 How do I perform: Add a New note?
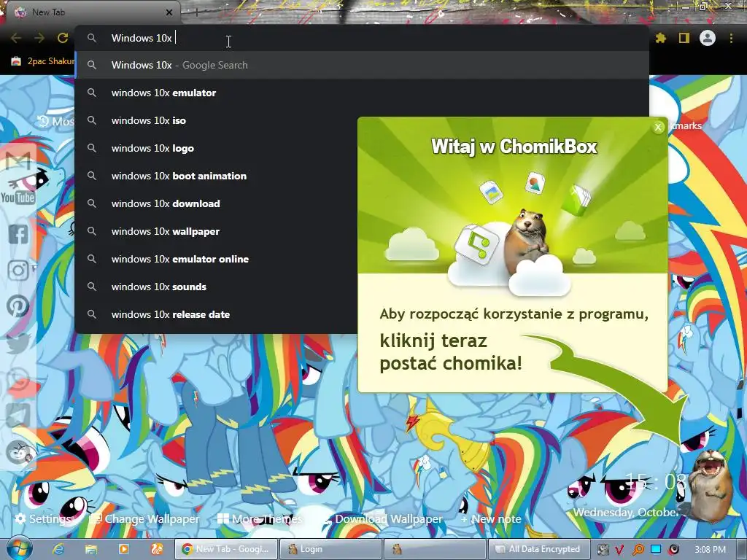click(491, 518)
